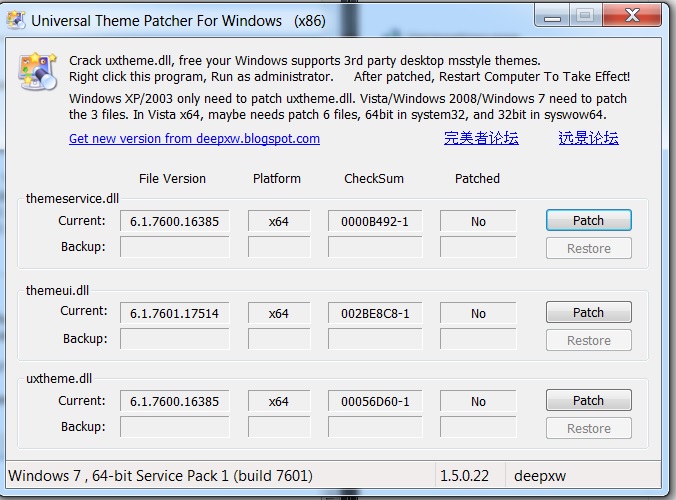The width and height of the screenshot is (676, 500).
Task: Select the themeui.dll backup patched field
Action: click(478, 339)
